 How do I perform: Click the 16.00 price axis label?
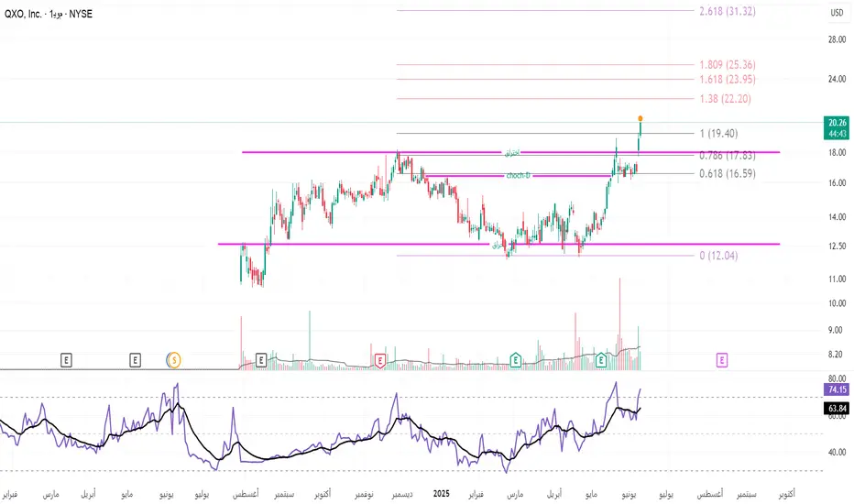(837, 183)
